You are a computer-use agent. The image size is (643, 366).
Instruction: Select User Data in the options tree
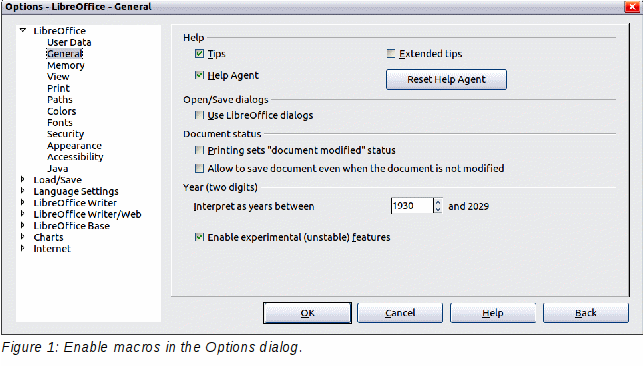(69, 42)
